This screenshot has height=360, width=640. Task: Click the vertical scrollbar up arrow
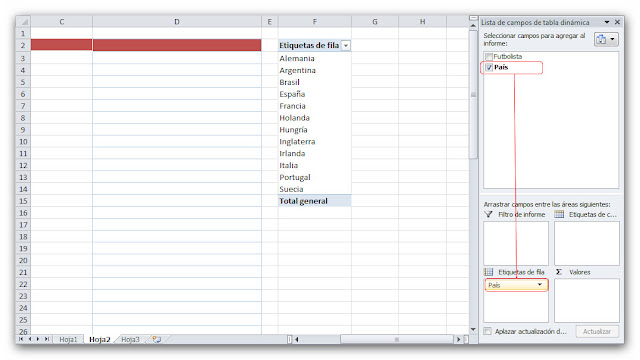(473, 26)
